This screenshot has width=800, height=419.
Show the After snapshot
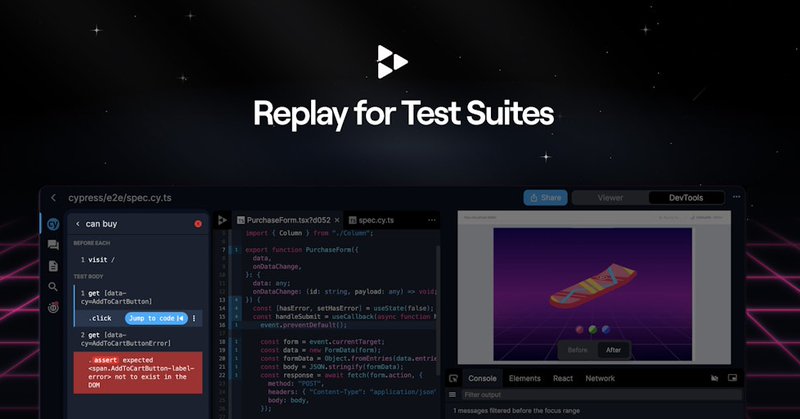click(x=613, y=350)
